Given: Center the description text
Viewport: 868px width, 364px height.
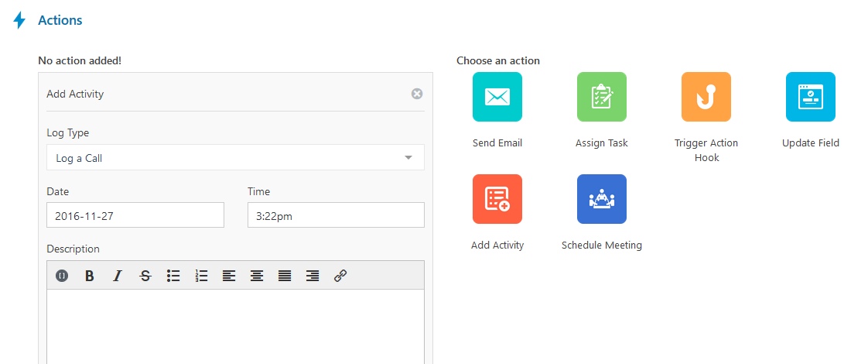Looking at the screenshot, I should pyautogui.click(x=257, y=276).
